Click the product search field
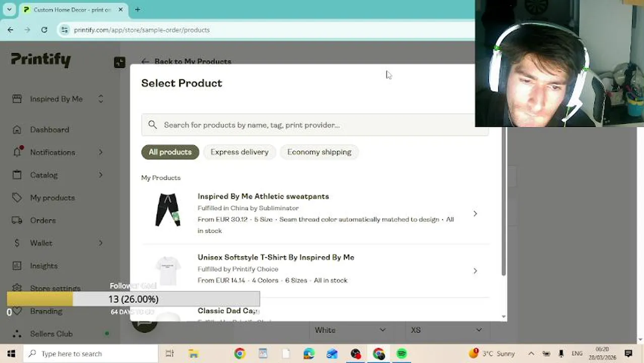Screen dimensions: 644x363 click(315, 125)
